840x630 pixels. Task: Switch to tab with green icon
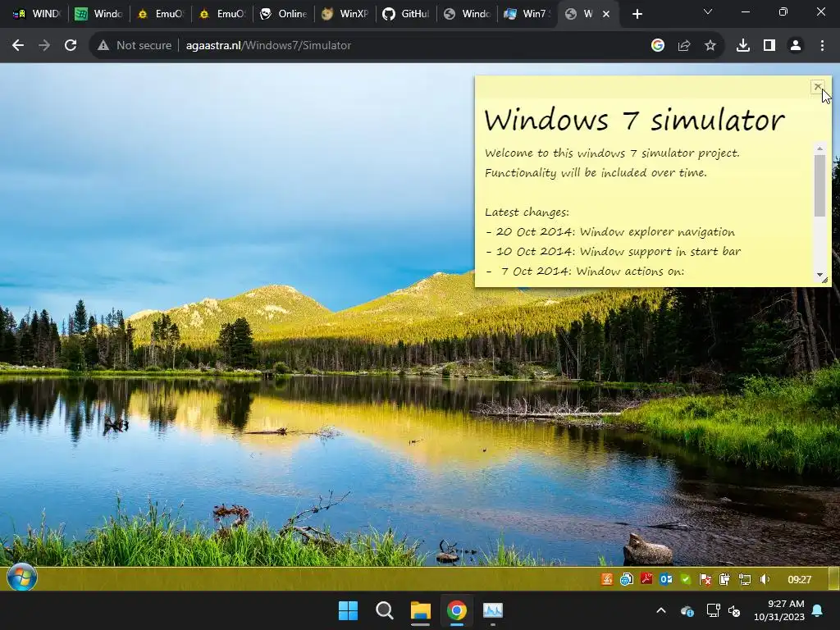click(x=99, y=14)
